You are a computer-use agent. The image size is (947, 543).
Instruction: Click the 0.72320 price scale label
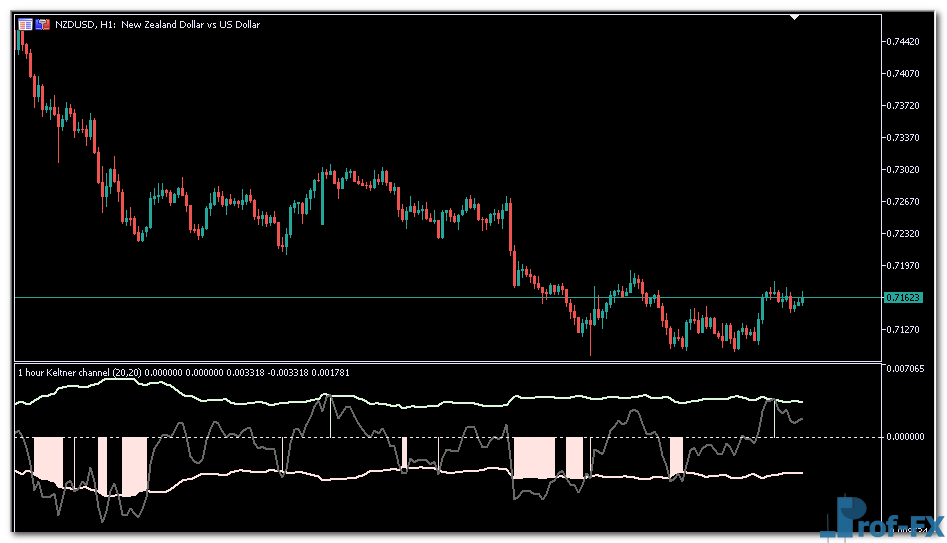(x=904, y=233)
